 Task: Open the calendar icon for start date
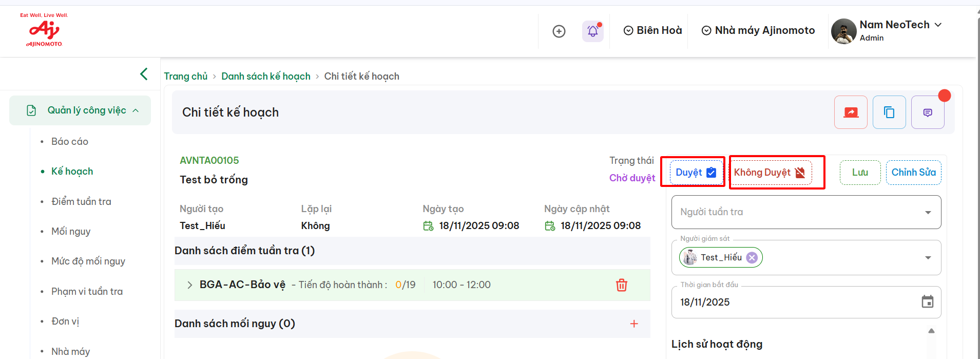[x=927, y=302]
